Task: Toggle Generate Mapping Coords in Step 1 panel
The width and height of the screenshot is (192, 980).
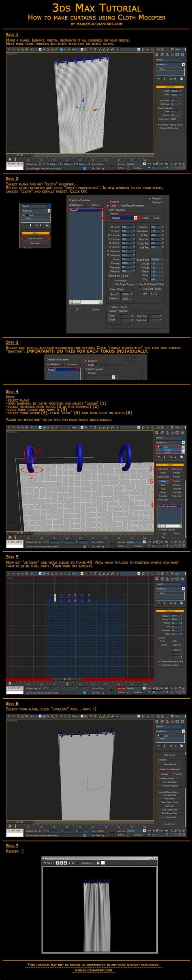Action: [158, 125]
